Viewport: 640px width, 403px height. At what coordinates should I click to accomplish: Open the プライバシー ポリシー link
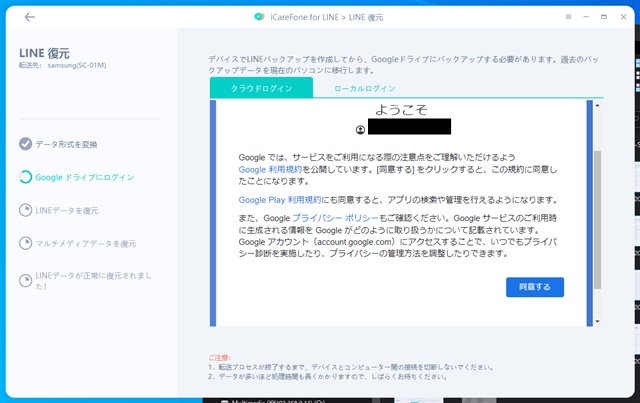[x=335, y=218]
